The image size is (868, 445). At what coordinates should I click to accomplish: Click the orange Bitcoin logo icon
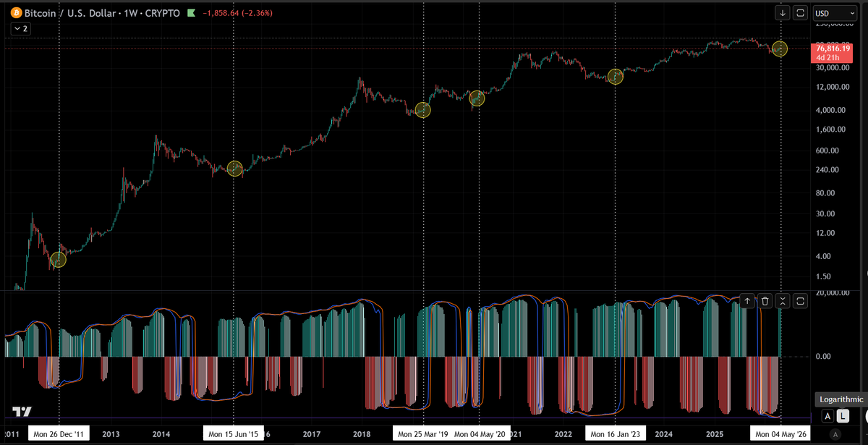tap(16, 13)
